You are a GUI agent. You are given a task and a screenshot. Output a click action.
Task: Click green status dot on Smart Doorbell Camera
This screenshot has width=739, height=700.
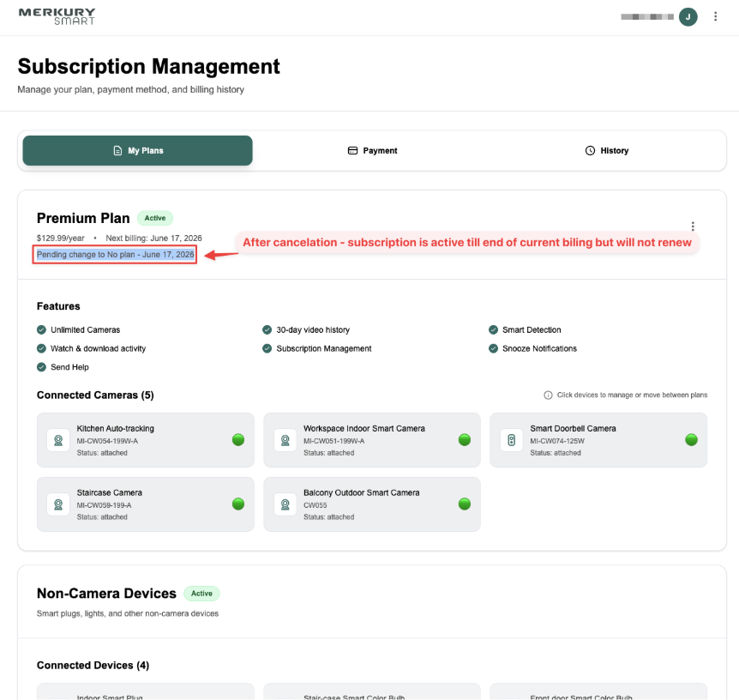[691, 440]
